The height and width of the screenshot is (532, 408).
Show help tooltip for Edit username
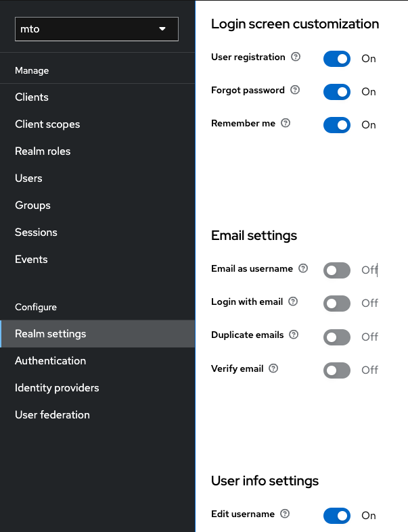point(285,514)
